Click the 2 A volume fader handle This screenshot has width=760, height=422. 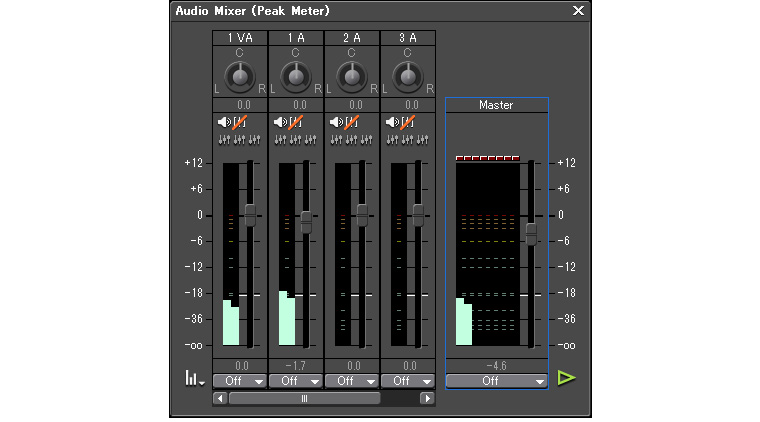[362, 215]
